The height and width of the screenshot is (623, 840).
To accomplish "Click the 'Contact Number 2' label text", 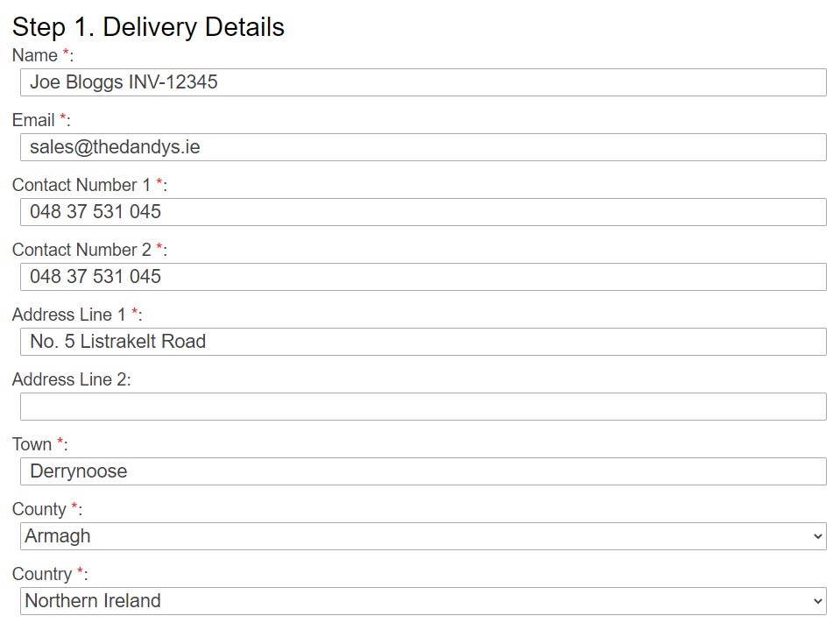I will click(81, 250).
